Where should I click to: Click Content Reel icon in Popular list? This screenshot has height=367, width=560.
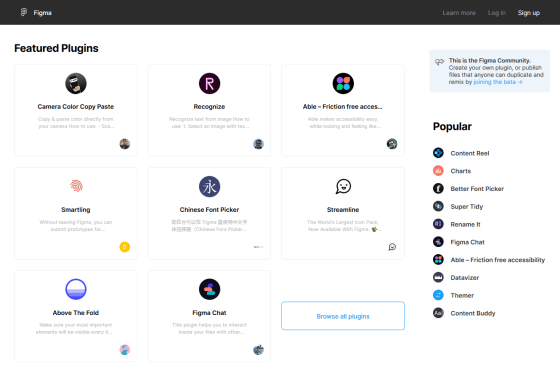coord(438,153)
